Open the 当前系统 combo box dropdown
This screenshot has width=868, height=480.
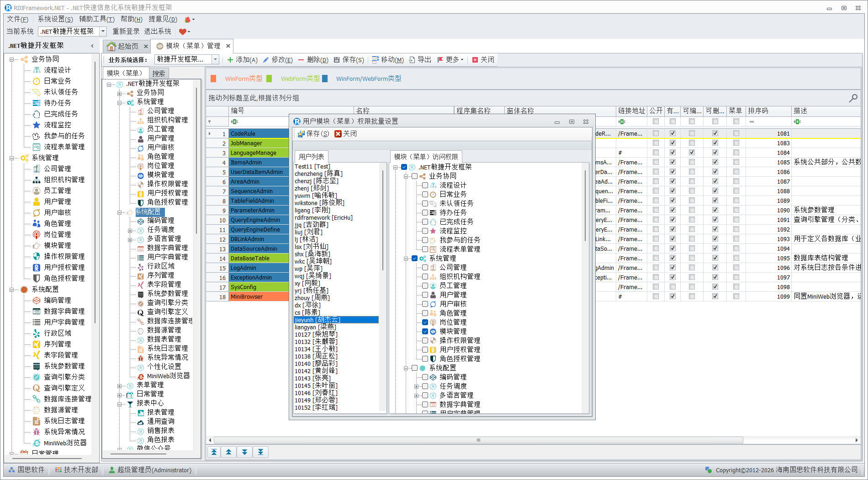[103, 32]
